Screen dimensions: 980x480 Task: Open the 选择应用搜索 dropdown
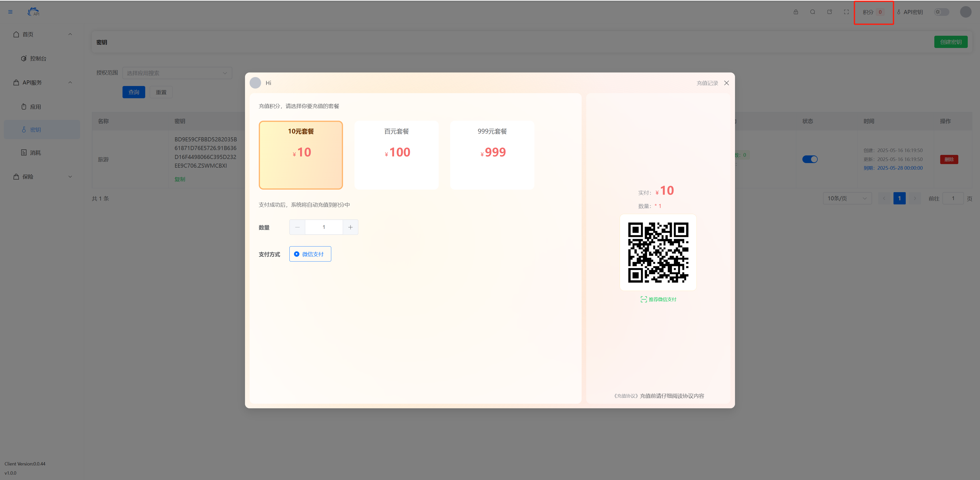point(177,73)
